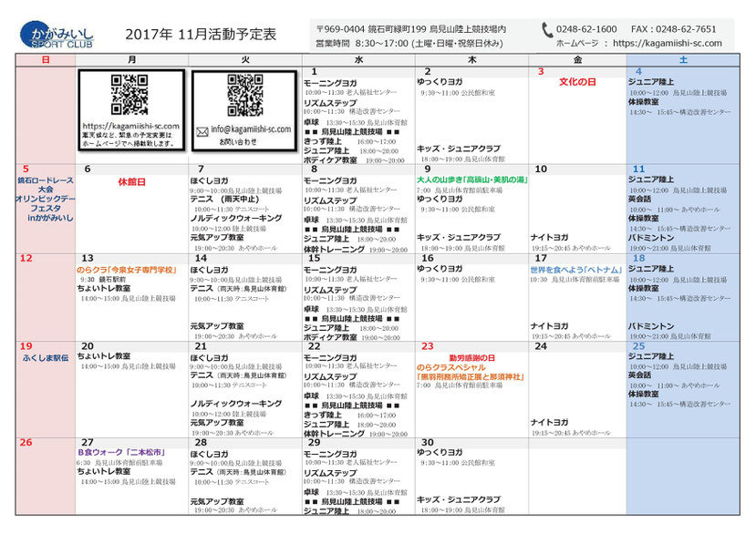Viewport: 756px width, 534px height.
Task: Click orange のらクラ「今泉女子専門学校」 event
Action: [127, 270]
